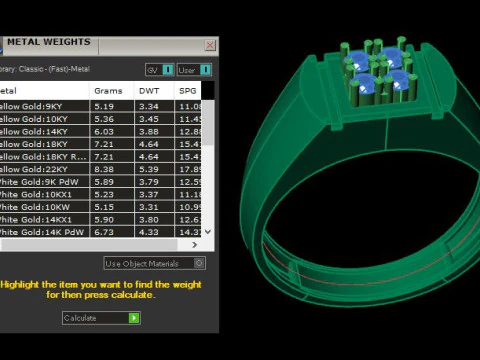Select the Yellow Gold:9KY row

100,106
